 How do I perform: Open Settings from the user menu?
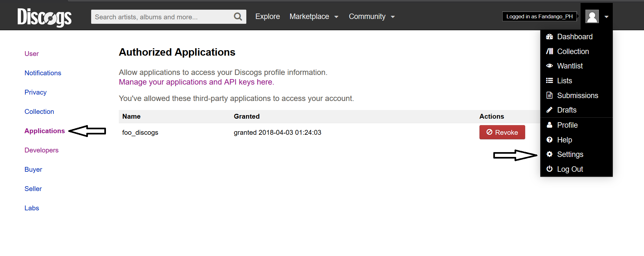pyautogui.click(x=570, y=154)
